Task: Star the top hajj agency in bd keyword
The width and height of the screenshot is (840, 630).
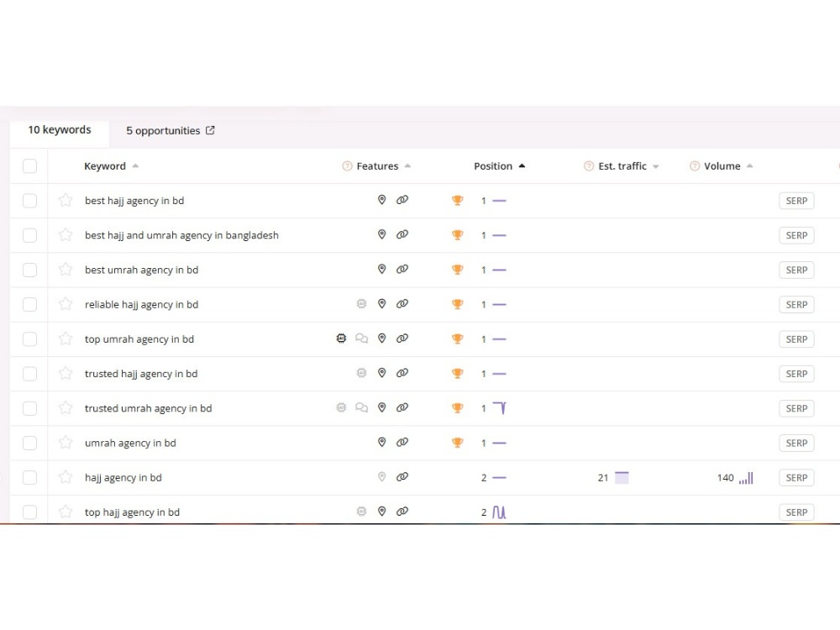Action: pyautogui.click(x=66, y=512)
